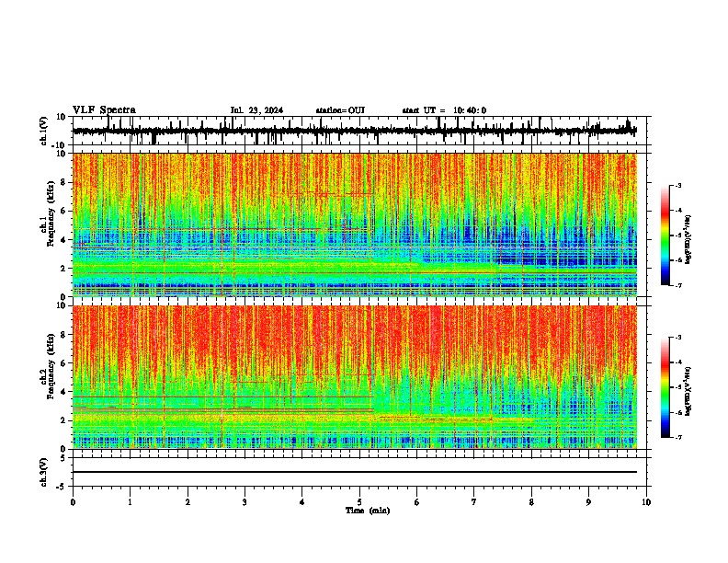Click the '-7' label on ch.2 colorbar

pyautogui.click(x=678, y=437)
